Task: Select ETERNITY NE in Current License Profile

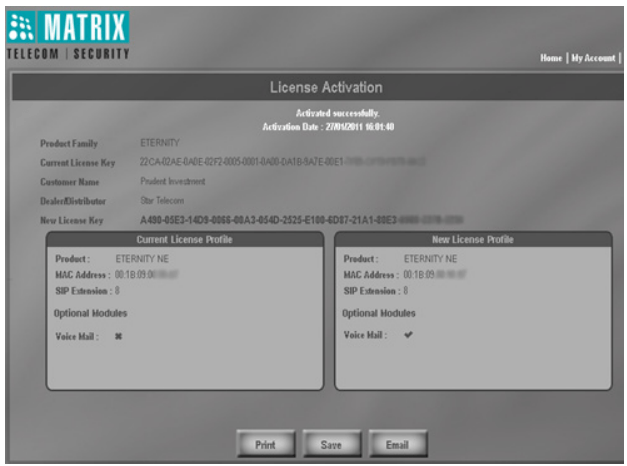Action: [x=142, y=259]
